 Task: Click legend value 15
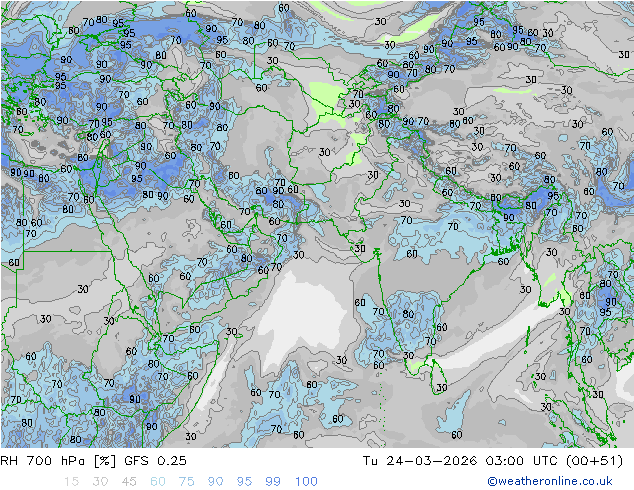tap(71, 481)
